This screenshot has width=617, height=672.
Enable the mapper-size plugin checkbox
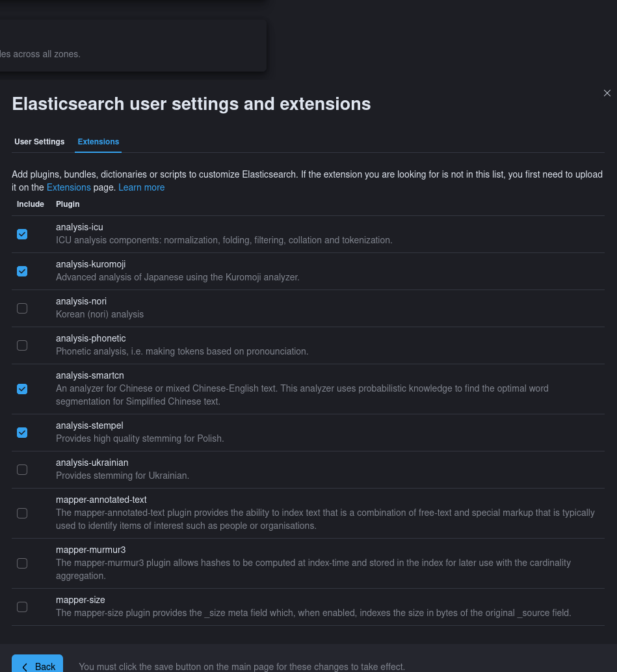pyautogui.click(x=22, y=607)
